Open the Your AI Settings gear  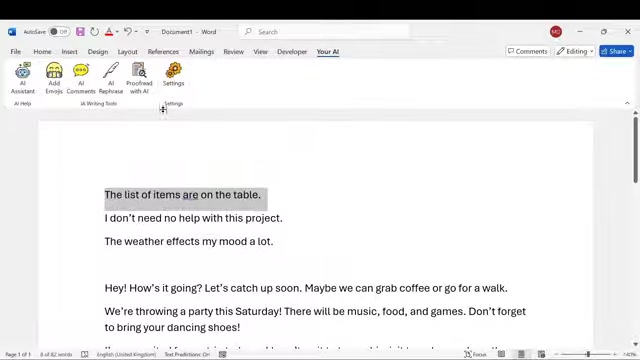(x=173, y=74)
